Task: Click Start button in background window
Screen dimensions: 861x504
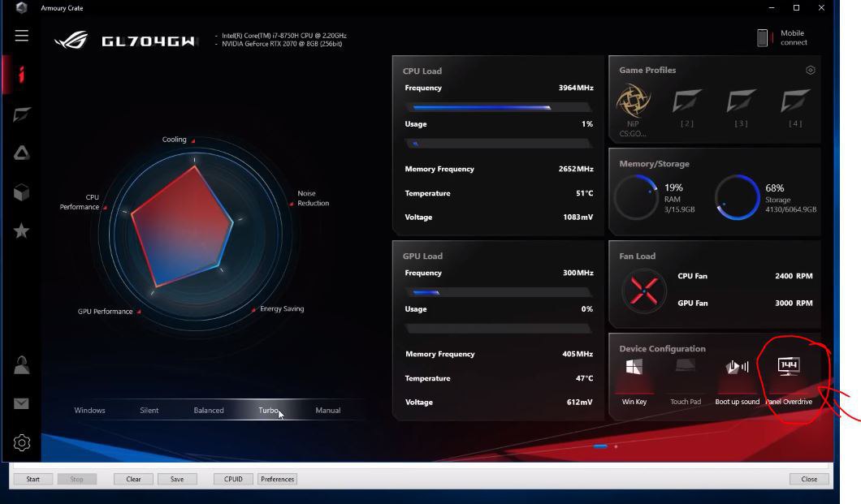Action: 33,479
